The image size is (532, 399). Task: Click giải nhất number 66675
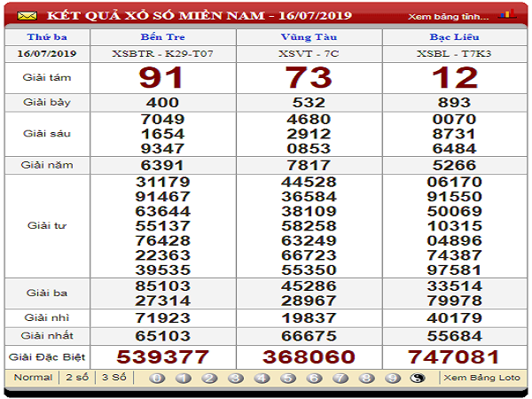click(309, 336)
